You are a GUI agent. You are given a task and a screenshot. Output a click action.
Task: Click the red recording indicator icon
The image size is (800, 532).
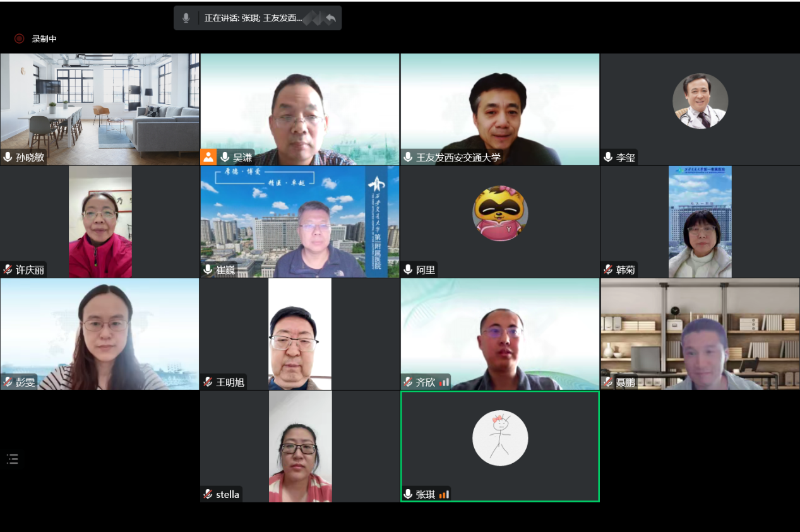(19, 38)
